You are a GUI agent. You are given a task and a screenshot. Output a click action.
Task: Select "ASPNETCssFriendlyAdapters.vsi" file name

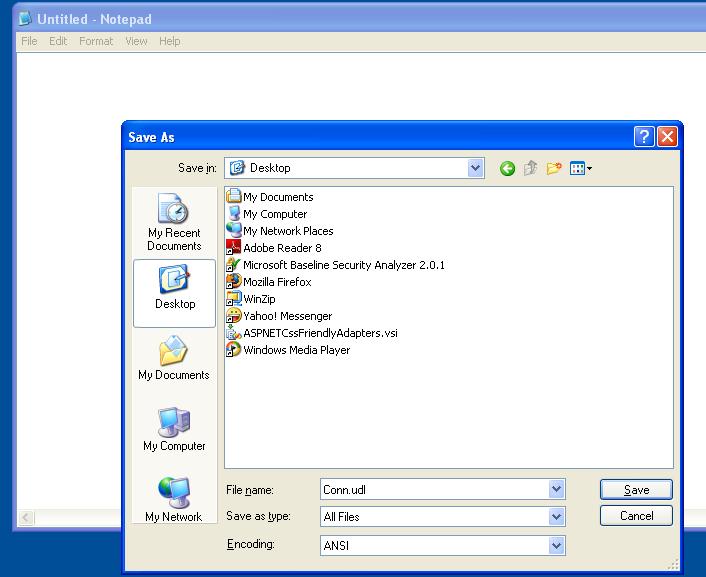click(321, 333)
